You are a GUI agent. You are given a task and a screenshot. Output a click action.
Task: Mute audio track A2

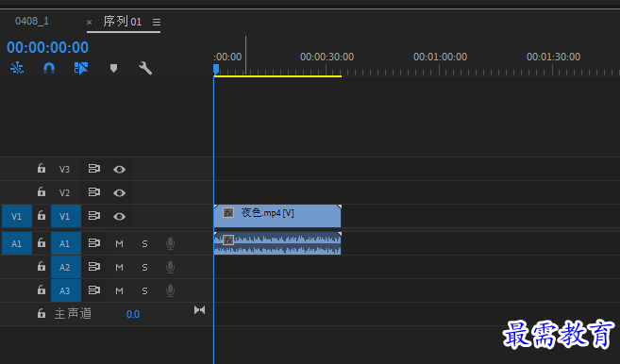coord(119,268)
